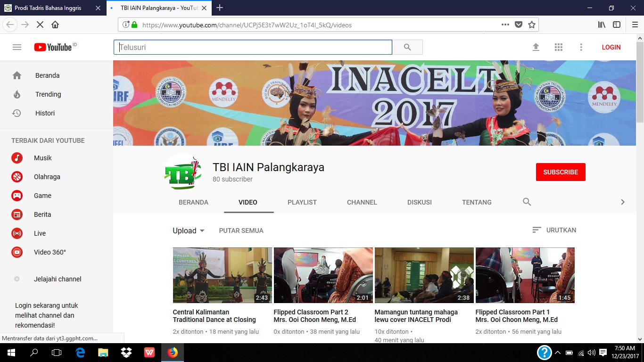This screenshot has width=644, height=362.
Task: Open the TENTANG tab
Action: point(477,202)
